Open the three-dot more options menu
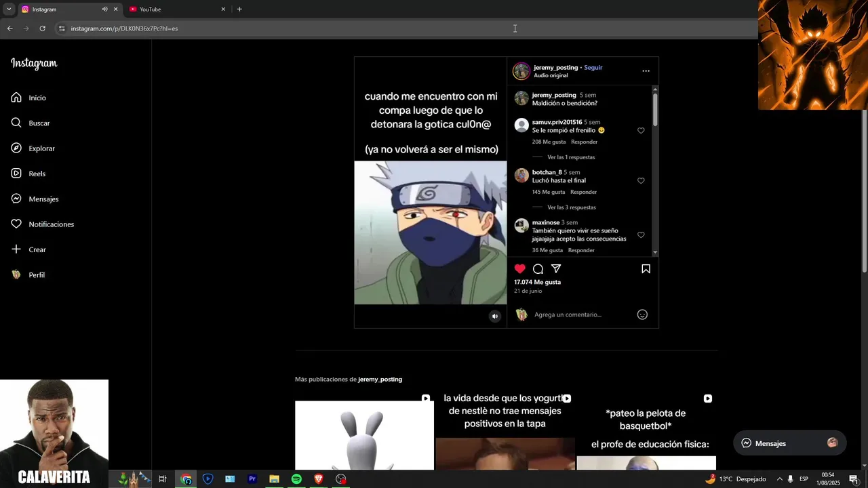This screenshot has width=868, height=488. click(646, 70)
